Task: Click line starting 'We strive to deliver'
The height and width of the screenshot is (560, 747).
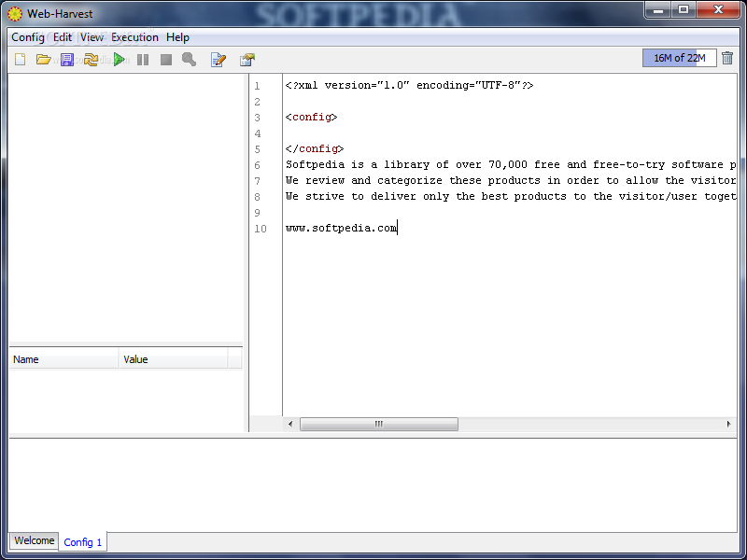Action: pos(511,196)
